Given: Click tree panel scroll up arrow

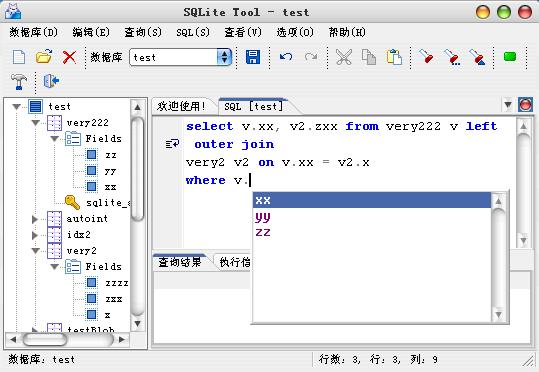Looking at the screenshot, I should coord(138,107).
